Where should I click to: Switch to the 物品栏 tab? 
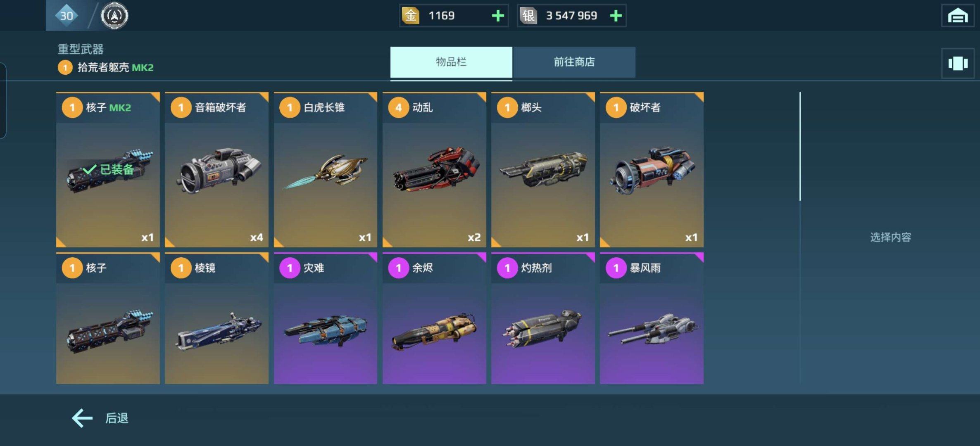point(451,62)
